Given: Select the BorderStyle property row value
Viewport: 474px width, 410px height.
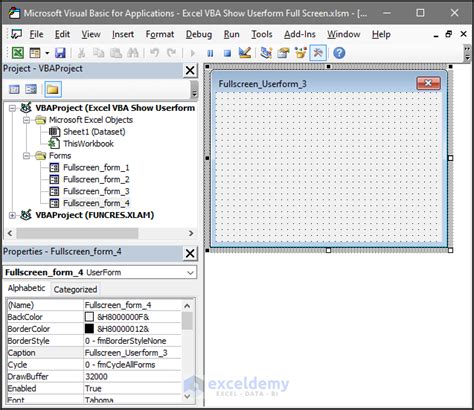Looking at the screenshot, I should click(x=132, y=341).
